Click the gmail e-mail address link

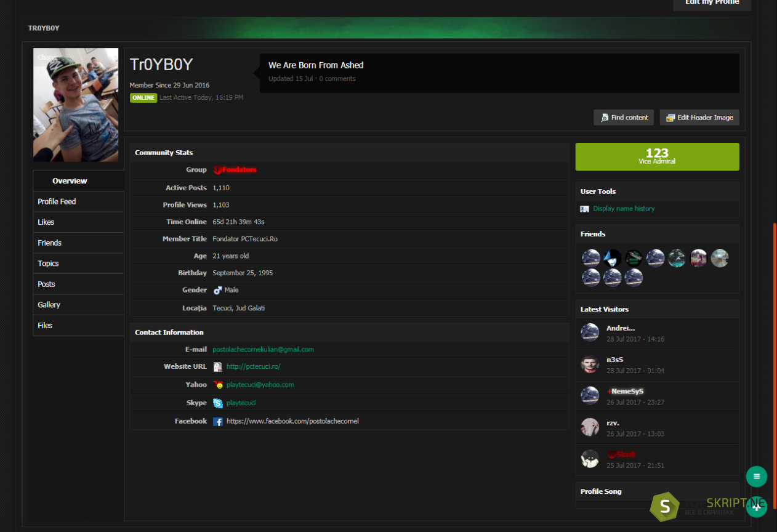pyautogui.click(x=263, y=349)
